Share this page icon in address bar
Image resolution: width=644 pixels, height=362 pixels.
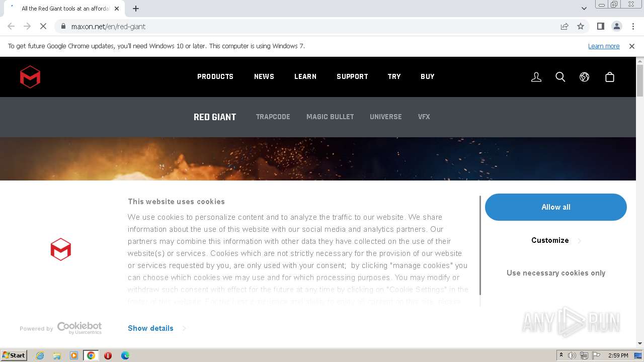[565, 27]
